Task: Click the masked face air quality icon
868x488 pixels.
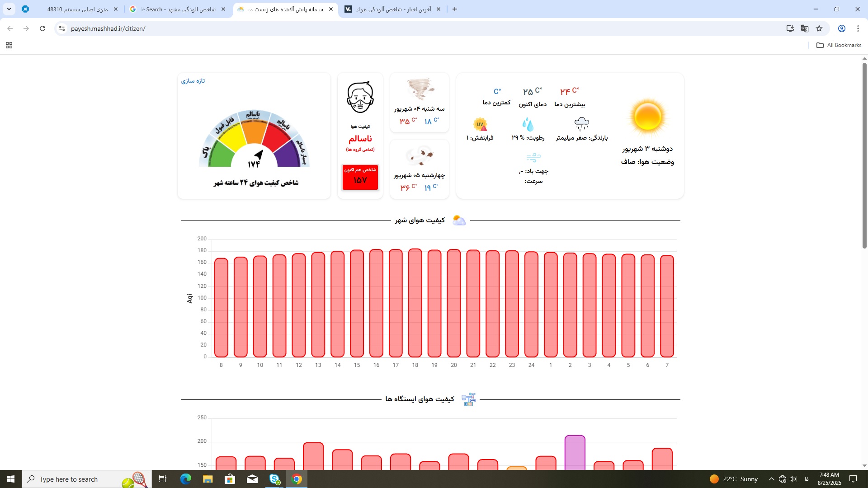Action: pos(360,97)
